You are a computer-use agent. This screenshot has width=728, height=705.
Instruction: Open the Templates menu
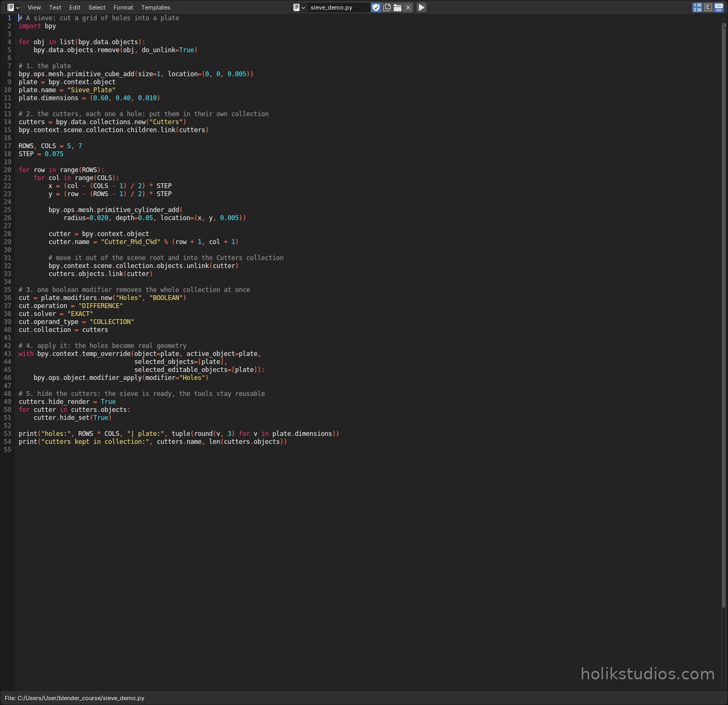pos(156,7)
